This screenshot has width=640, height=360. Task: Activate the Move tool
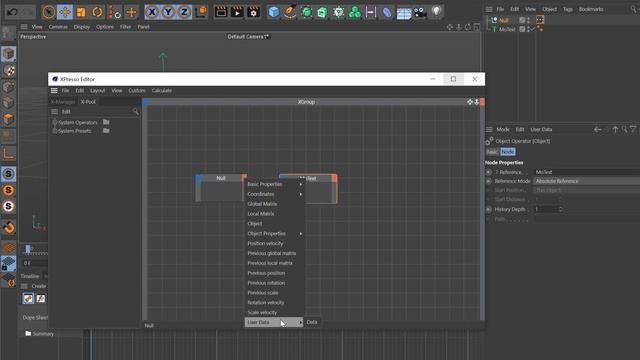pyautogui.click(x=65, y=12)
